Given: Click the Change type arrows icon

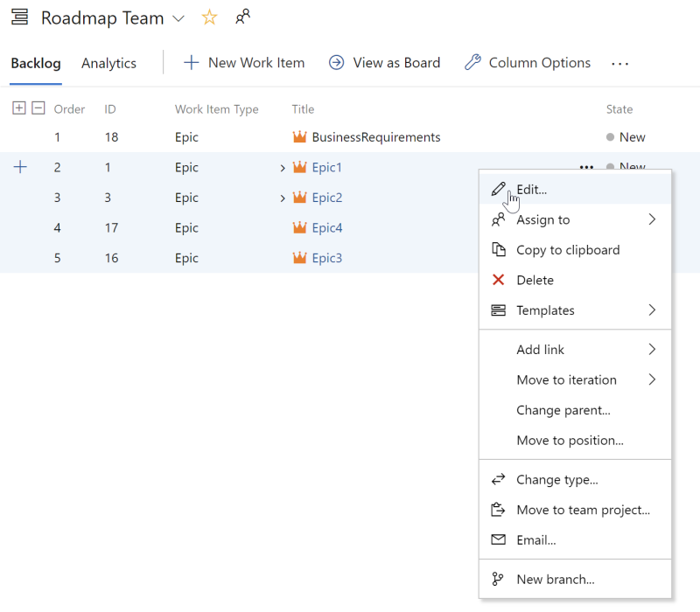Looking at the screenshot, I should click(x=499, y=479).
